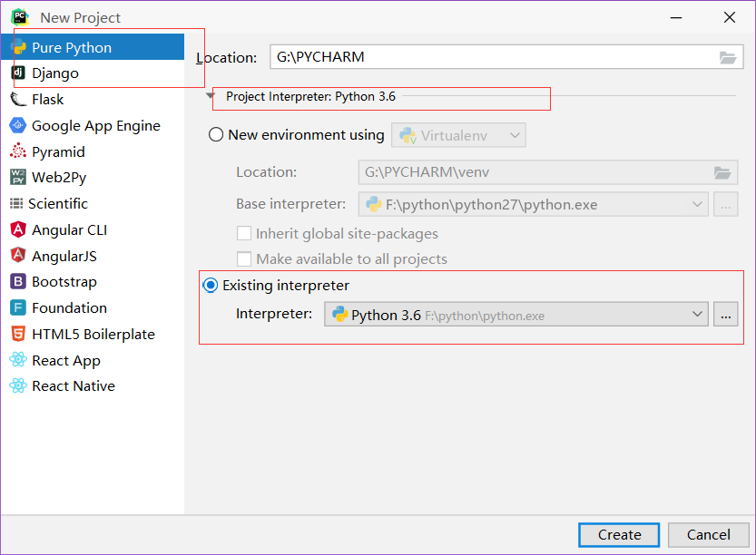The width and height of the screenshot is (756, 555).
Task: Click the AngularJS shield icon
Action: [18, 256]
